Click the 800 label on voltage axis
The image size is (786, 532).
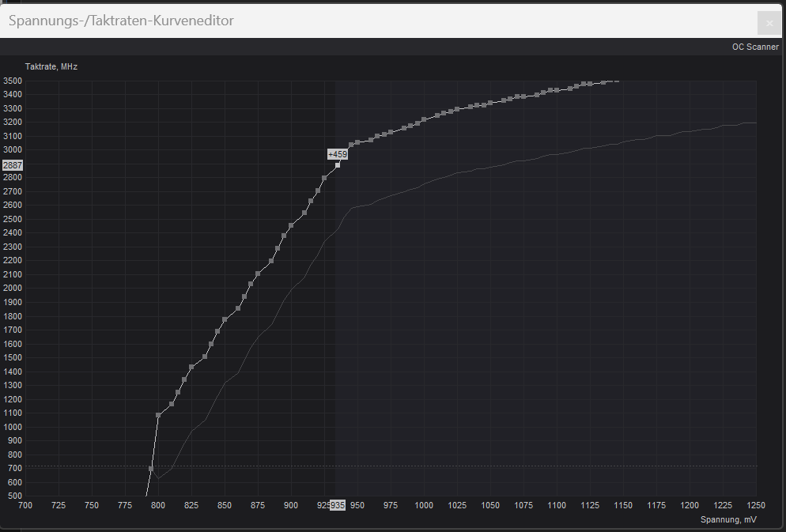click(158, 505)
